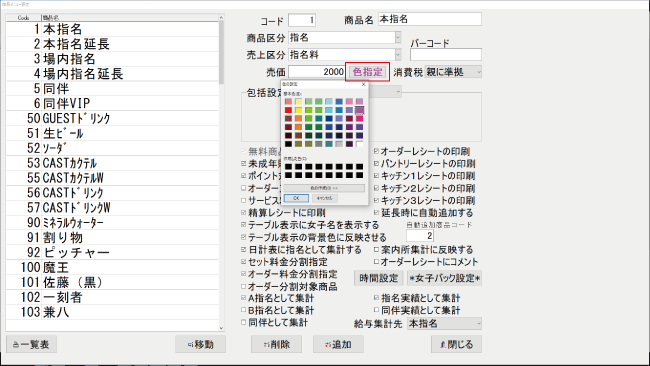Click the 削除 delete button
The image size is (650, 366).
pyautogui.click(x=276, y=344)
